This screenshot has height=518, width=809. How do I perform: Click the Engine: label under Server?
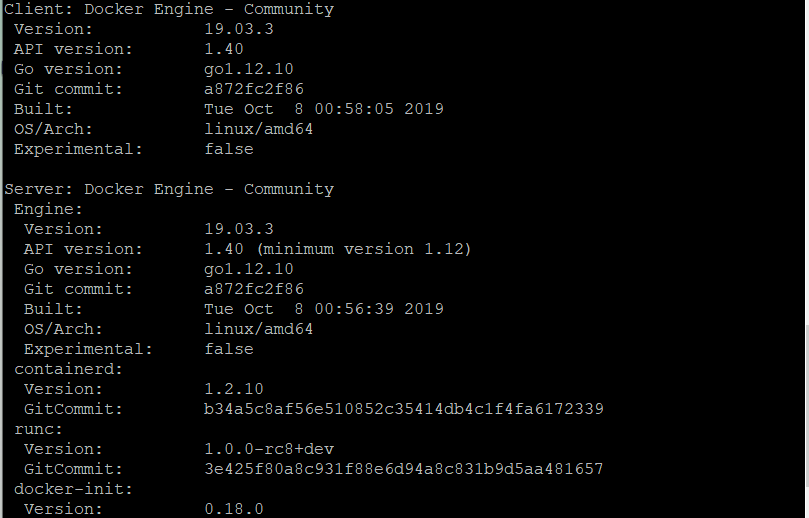48,209
